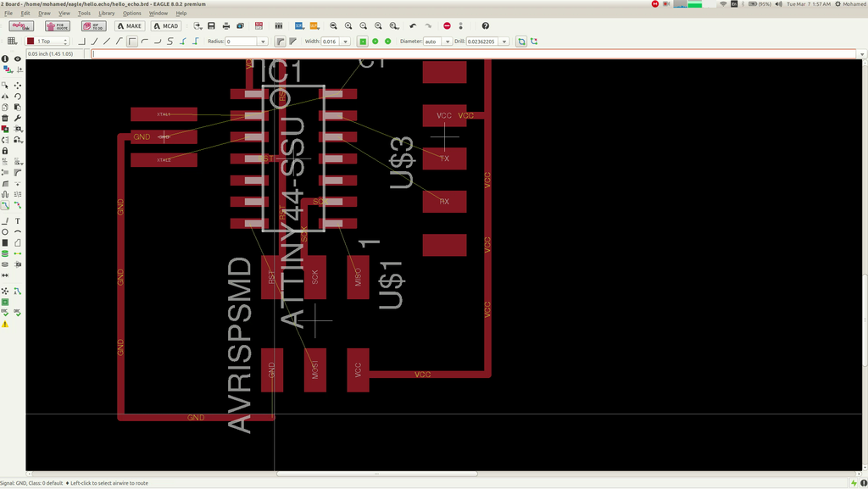This screenshot has width=868, height=489.
Task: Toggle the Show eye tool
Action: pyautogui.click(x=18, y=58)
